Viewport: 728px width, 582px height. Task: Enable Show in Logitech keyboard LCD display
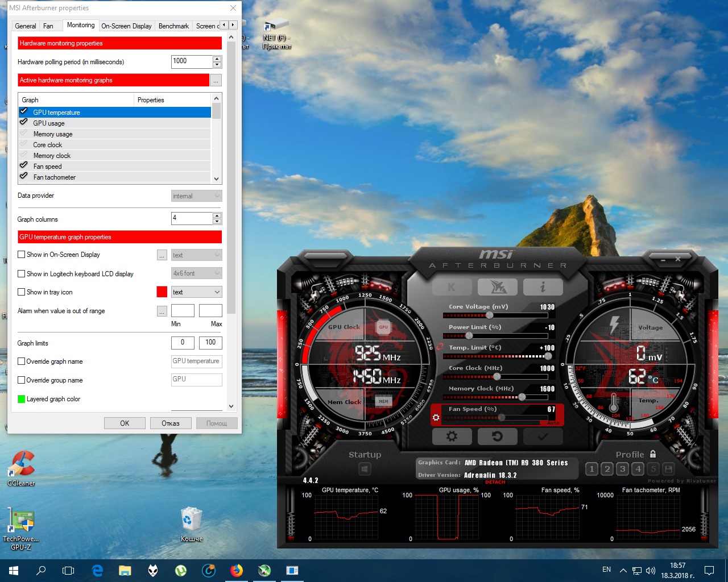tap(22, 274)
